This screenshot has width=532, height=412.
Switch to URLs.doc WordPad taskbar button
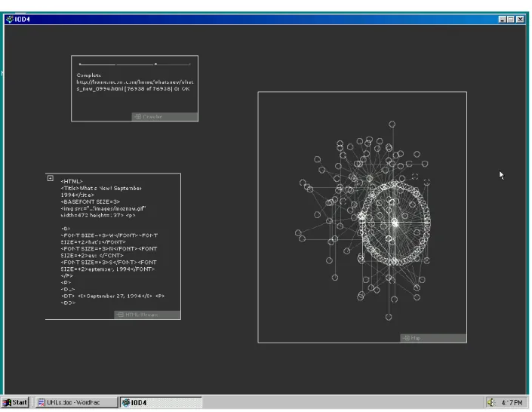click(x=76, y=402)
